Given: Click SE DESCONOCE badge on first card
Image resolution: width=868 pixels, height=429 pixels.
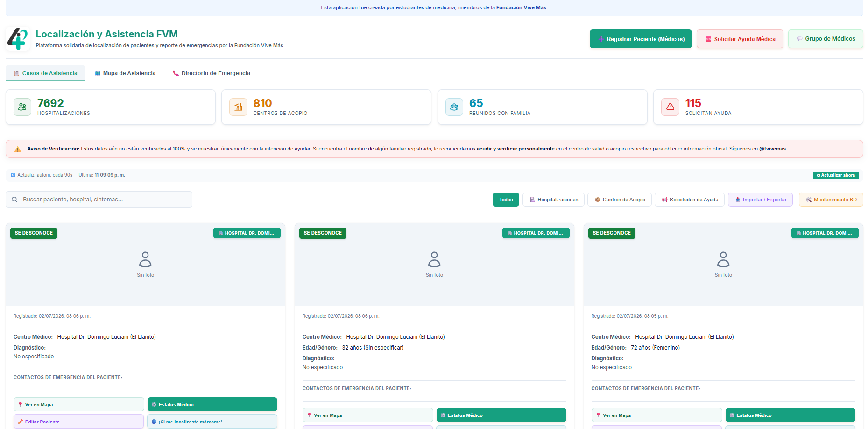Looking at the screenshot, I should click(34, 233).
